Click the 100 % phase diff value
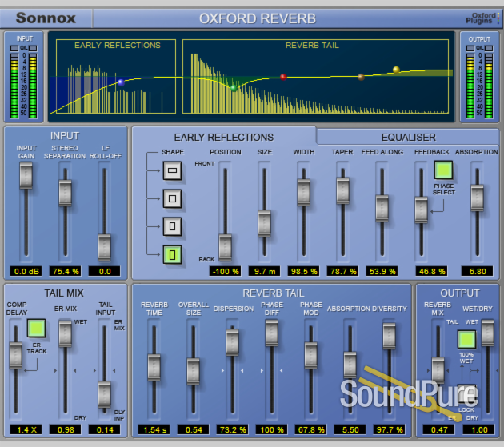This screenshot has height=447, width=504. (272, 429)
